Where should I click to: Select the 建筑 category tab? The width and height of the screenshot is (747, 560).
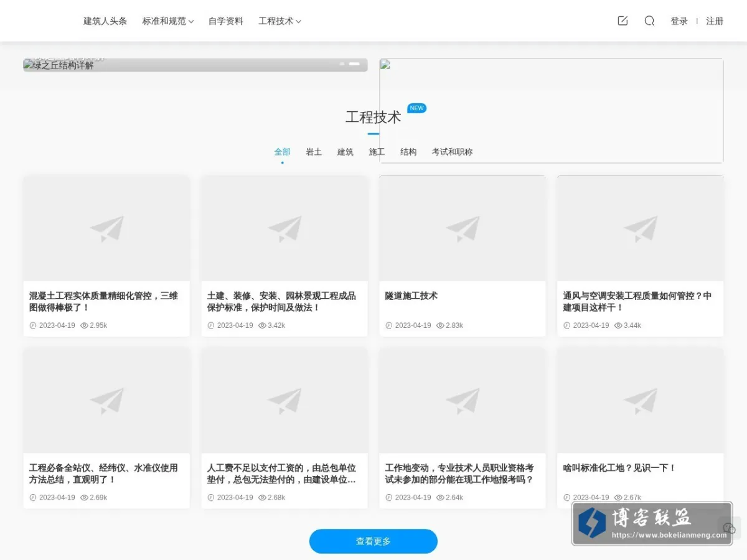345,152
